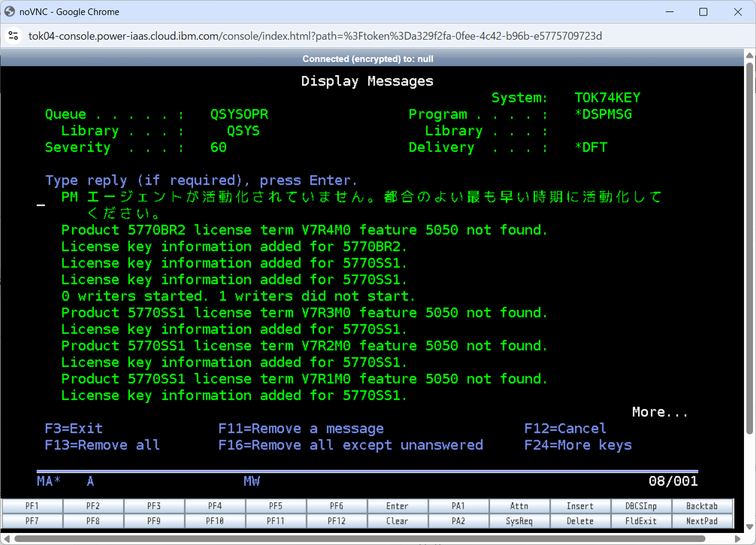Open site information icon in address bar
This screenshot has width=756, height=545.
[x=13, y=36]
